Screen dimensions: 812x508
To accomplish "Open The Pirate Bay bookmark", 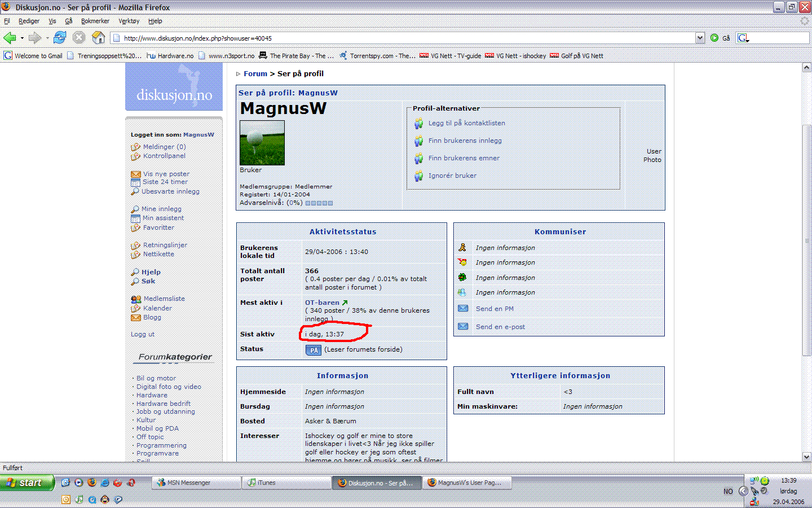I will 297,56.
